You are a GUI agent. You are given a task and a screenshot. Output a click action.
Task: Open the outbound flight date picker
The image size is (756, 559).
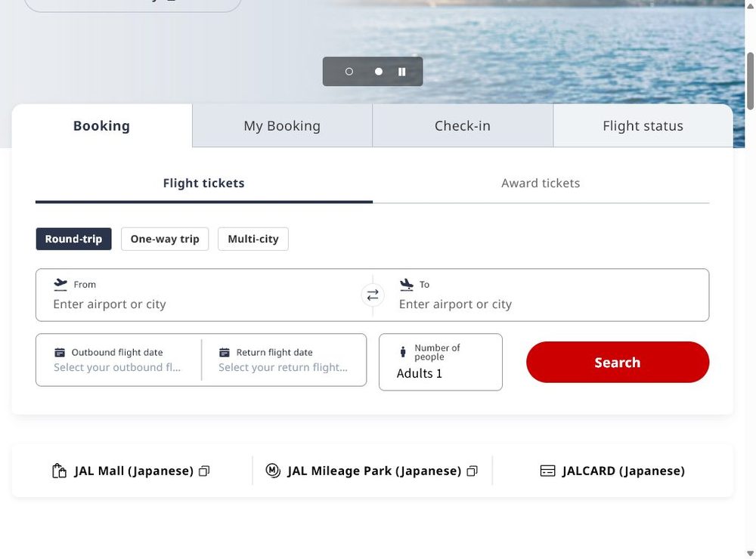[119, 360]
